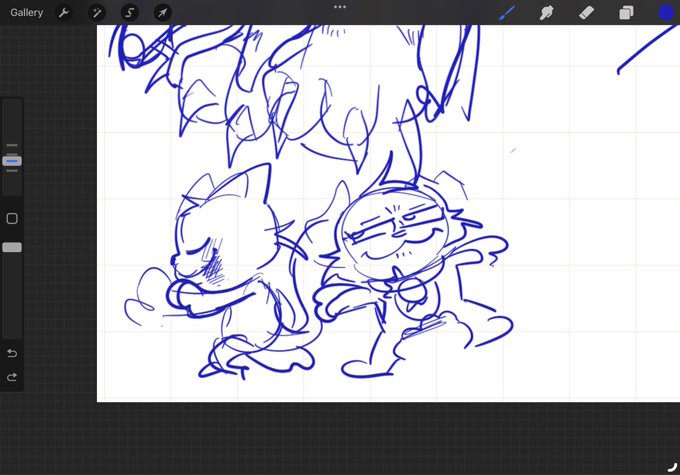Image resolution: width=680 pixels, height=475 pixels.
Task: Select the Eraser tool
Action: point(586,13)
